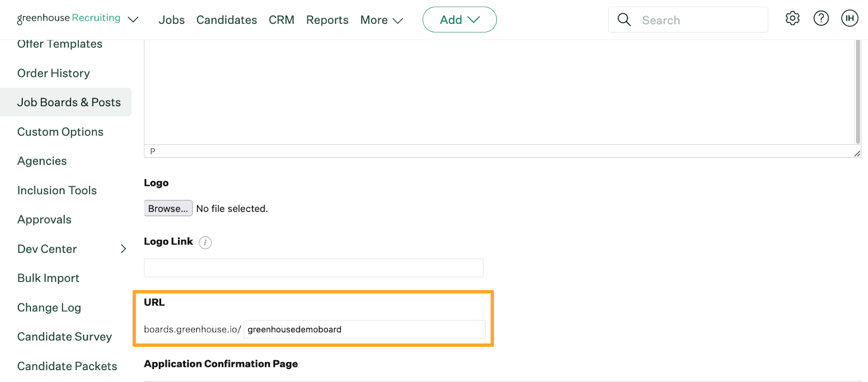Click the editor resize handle corner
Screen dimensions: 868x382
(x=857, y=153)
